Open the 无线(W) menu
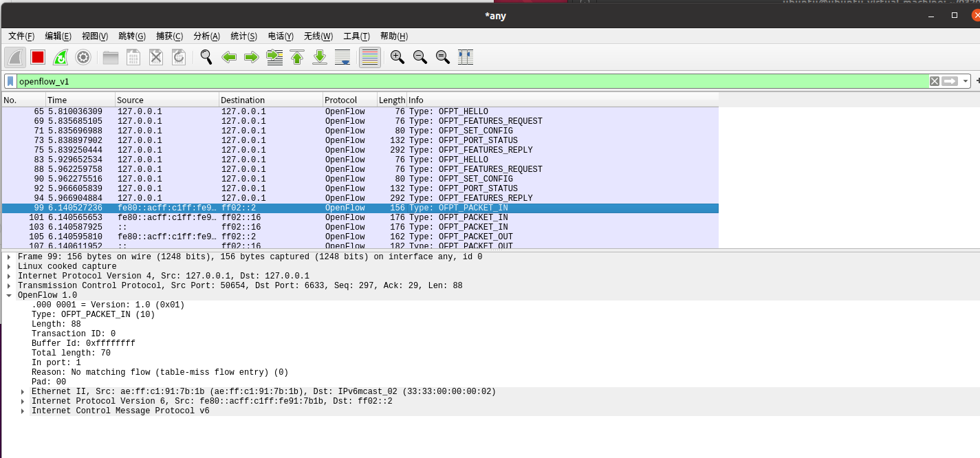The width and height of the screenshot is (980, 458). [x=318, y=36]
